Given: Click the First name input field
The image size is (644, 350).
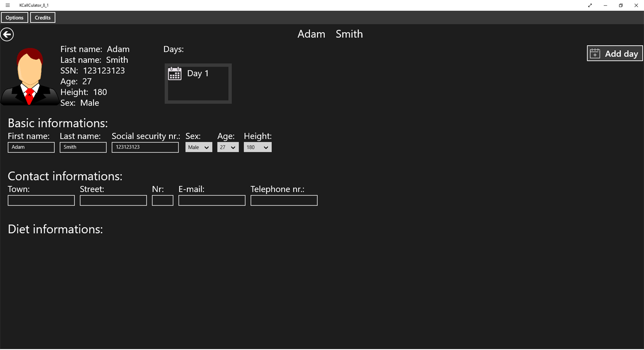Looking at the screenshot, I should pos(31,147).
